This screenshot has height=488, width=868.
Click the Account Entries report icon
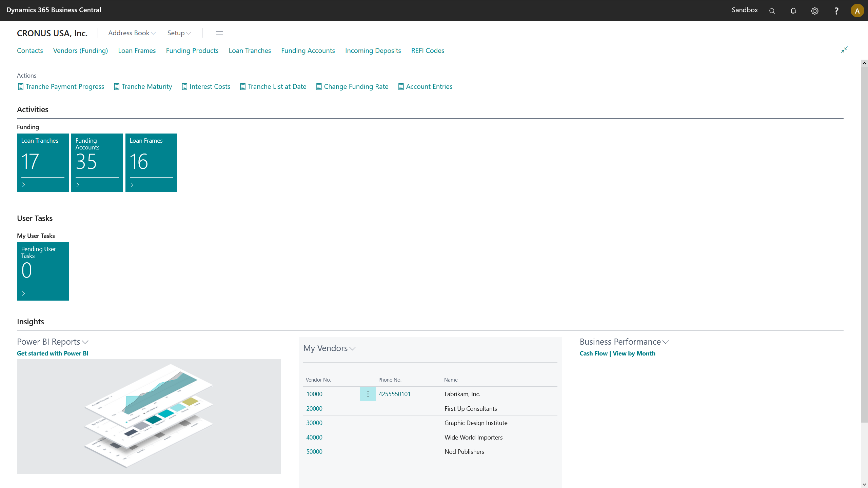[401, 87]
